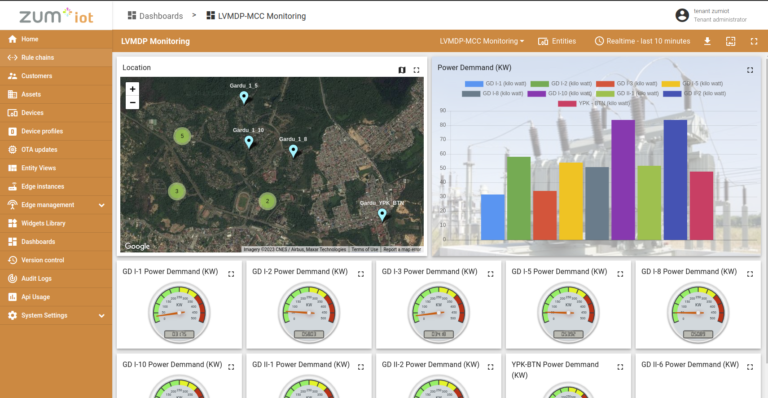Expand the GD II-2 Power Demmand widget fullscreen
The height and width of the screenshot is (398, 768).
pyautogui.click(x=490, y=367)
